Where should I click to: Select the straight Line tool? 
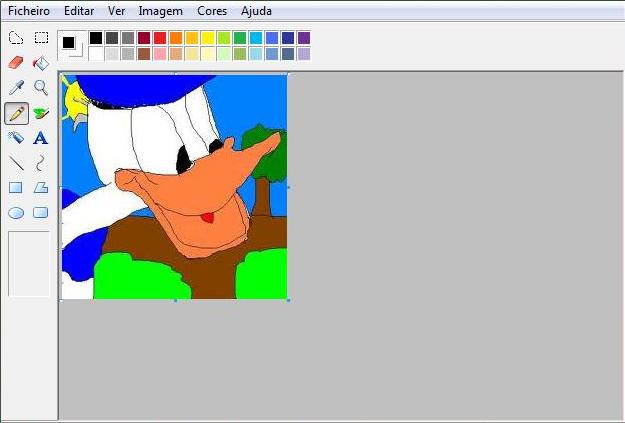click(16, 163)
